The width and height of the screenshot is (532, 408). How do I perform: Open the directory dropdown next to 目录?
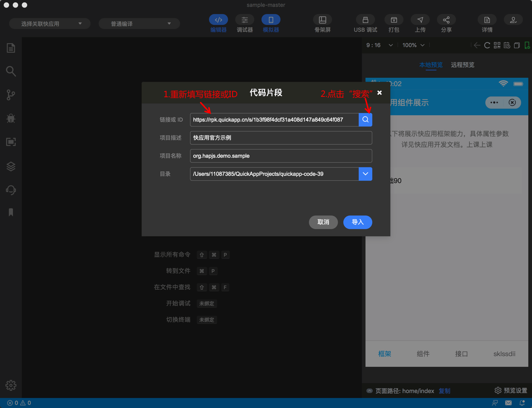click(365, 174)
